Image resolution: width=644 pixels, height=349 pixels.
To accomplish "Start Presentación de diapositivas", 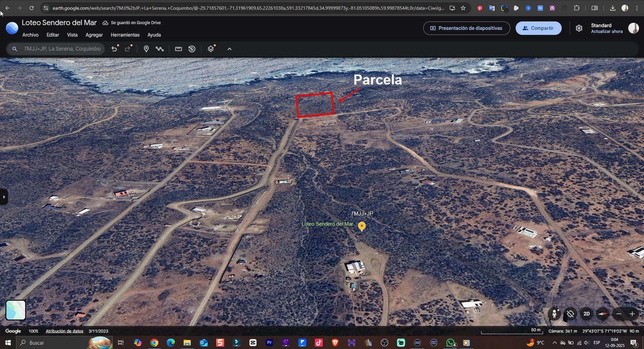I will [466, 28].
